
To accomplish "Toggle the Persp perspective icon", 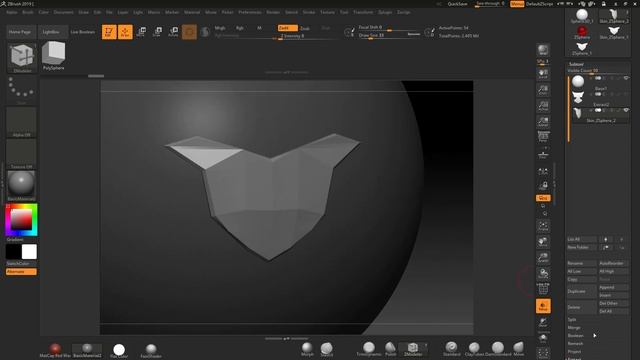I will click(543, 137).
